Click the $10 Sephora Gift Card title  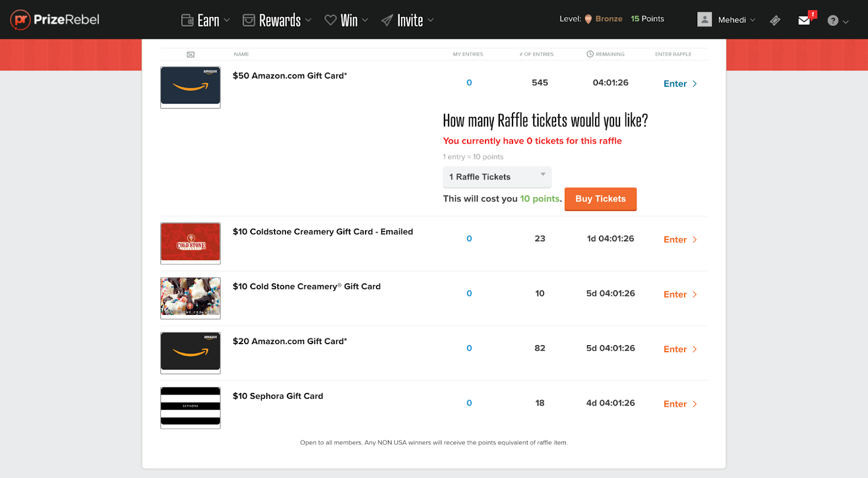point(278,396)
